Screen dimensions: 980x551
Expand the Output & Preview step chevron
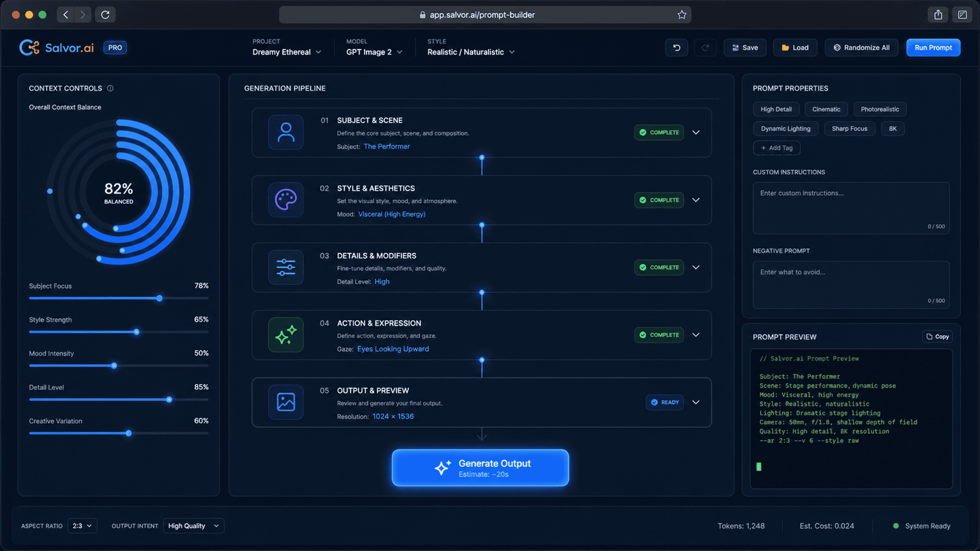coord(696,402)
